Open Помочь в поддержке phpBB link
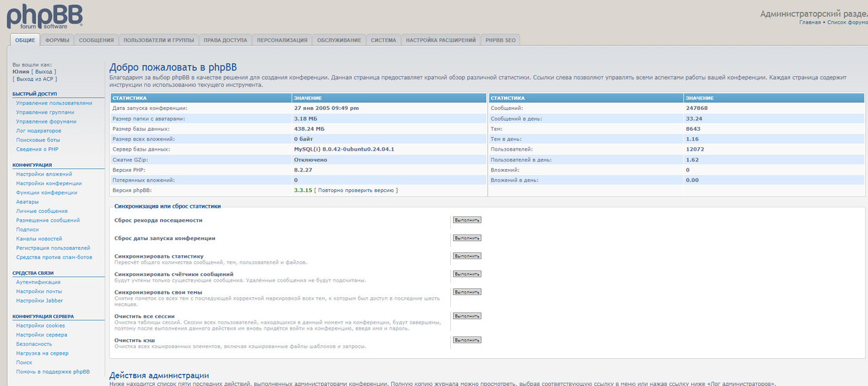 (53, 372)
